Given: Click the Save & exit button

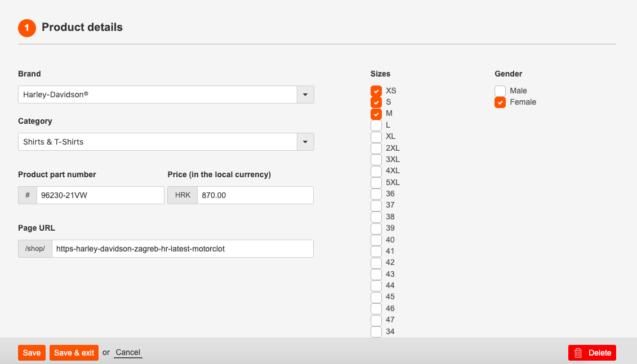Looking at the screenshot, I should [74, 353].
